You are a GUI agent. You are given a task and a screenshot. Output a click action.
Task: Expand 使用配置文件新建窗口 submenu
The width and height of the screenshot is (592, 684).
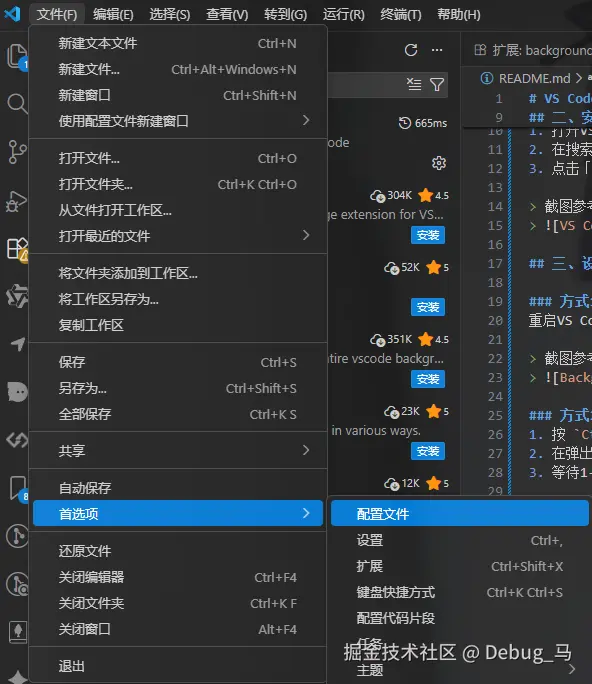point(178,121)
